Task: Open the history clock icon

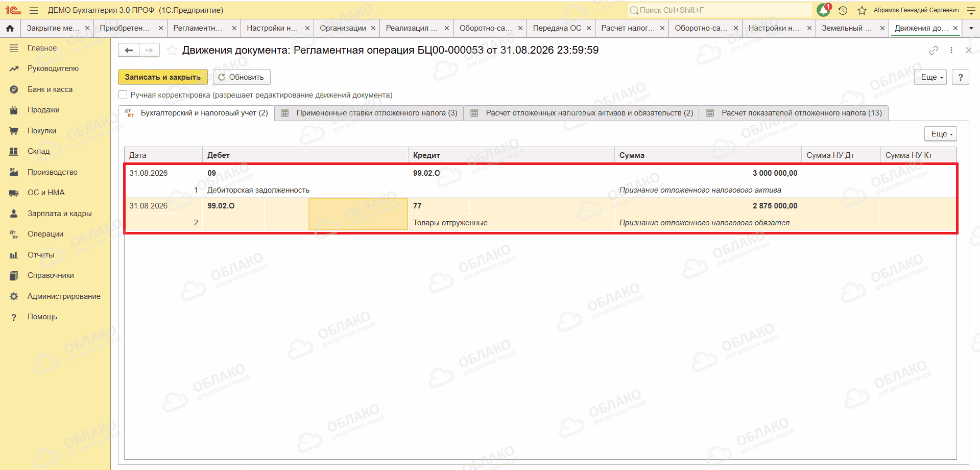Action: [x=843, y=10]
